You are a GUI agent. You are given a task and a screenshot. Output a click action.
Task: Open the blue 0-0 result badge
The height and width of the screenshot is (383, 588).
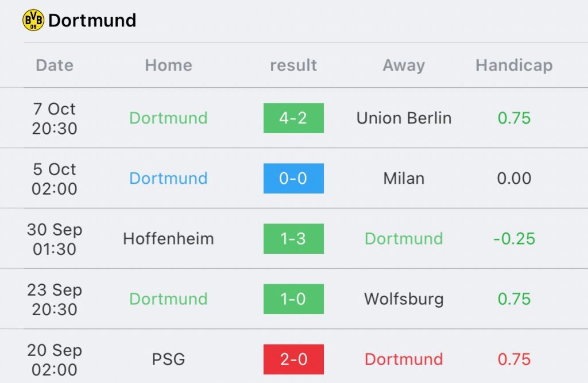293,179
